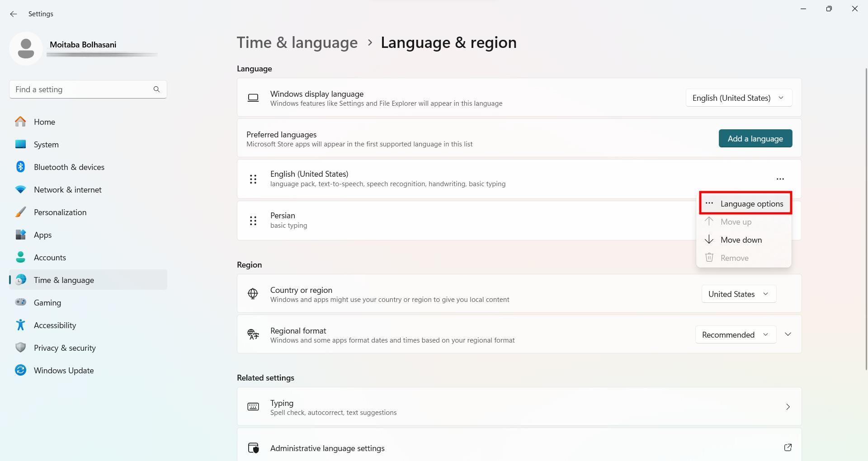
Task: Click the Accessibility icon in sidebar
Action: (20, 325)
